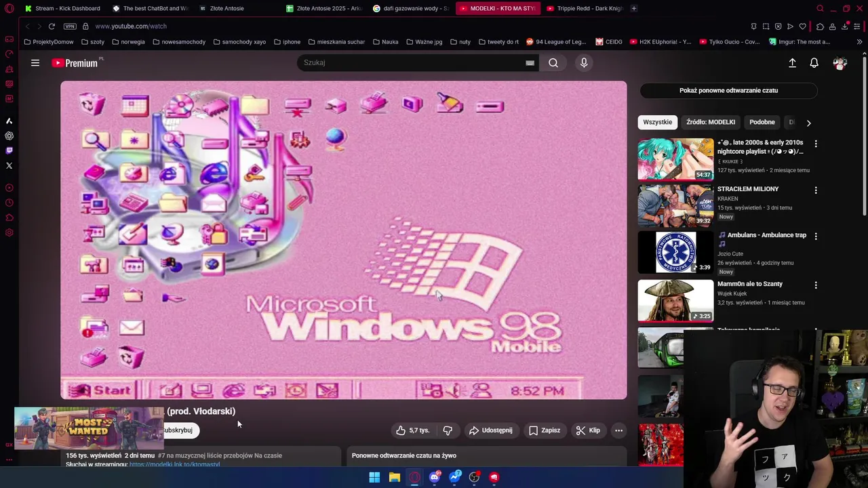
Task: Open Ambulans - Ambulance trap thumbnail
Action: pyautogui.click(x=675, y=252)
